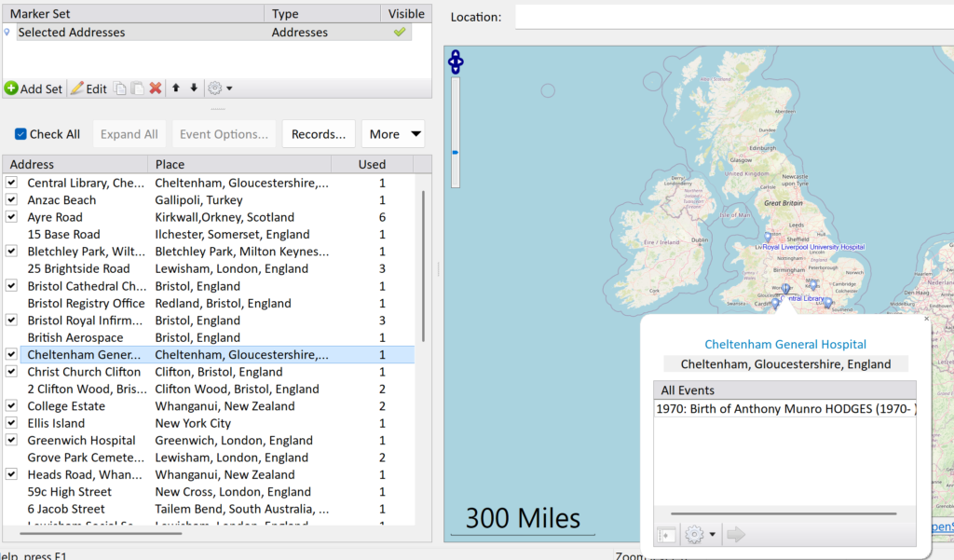Screen dimensions: 954x560
Task: Click the popup events horizontal scrollbar
Action: (x=783, y=513)
